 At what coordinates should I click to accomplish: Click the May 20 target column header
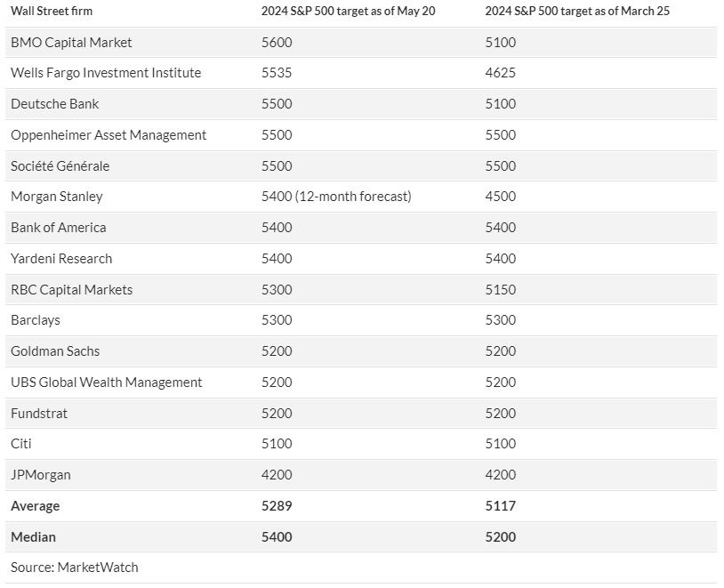click(348, 11)
